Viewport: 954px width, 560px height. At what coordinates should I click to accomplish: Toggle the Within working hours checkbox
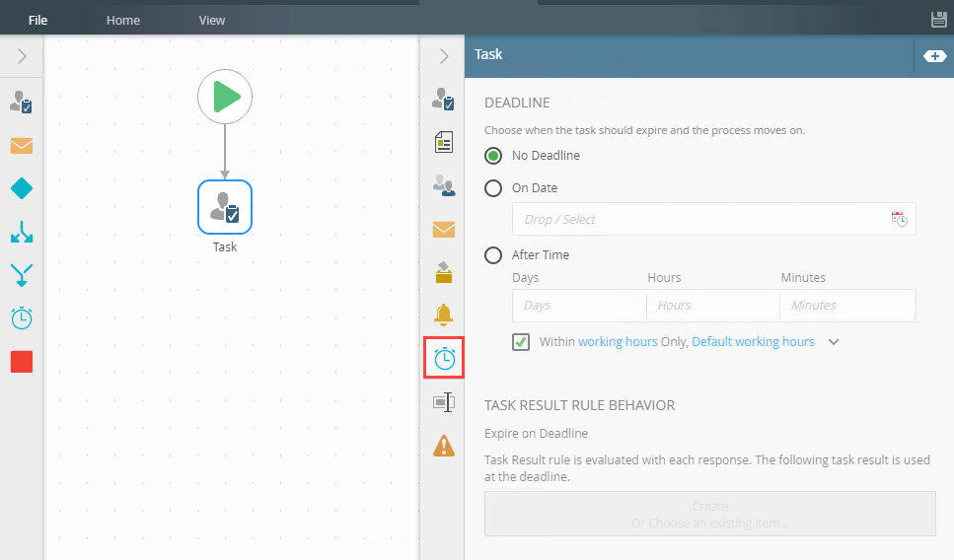521,342
